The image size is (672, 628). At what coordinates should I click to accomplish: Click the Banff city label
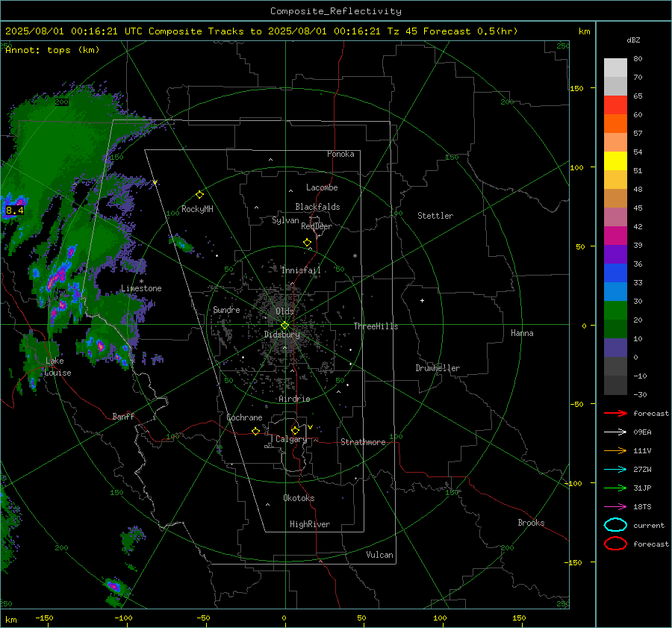tap(123, 417)
